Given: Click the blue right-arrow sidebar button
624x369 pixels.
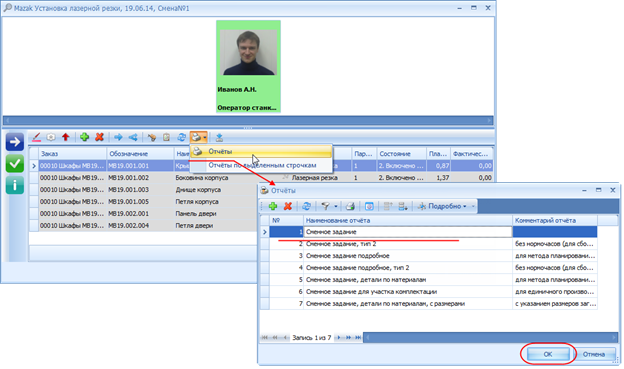Looking at the screenshot, I should click(15, 142).
